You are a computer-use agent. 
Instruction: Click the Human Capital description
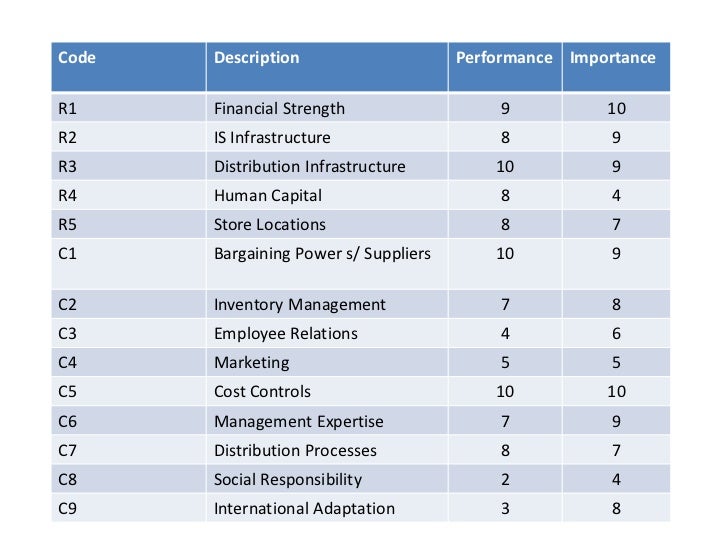coord(267,195)
